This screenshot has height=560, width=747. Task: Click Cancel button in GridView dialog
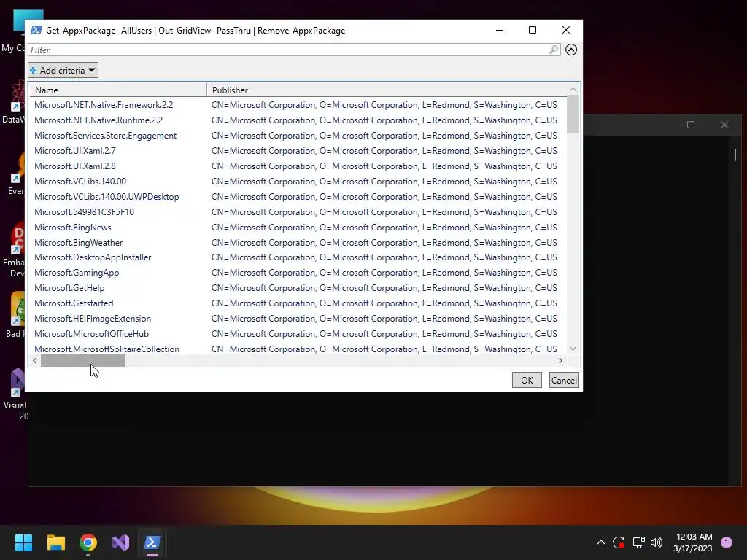click(x=564, y=380)
